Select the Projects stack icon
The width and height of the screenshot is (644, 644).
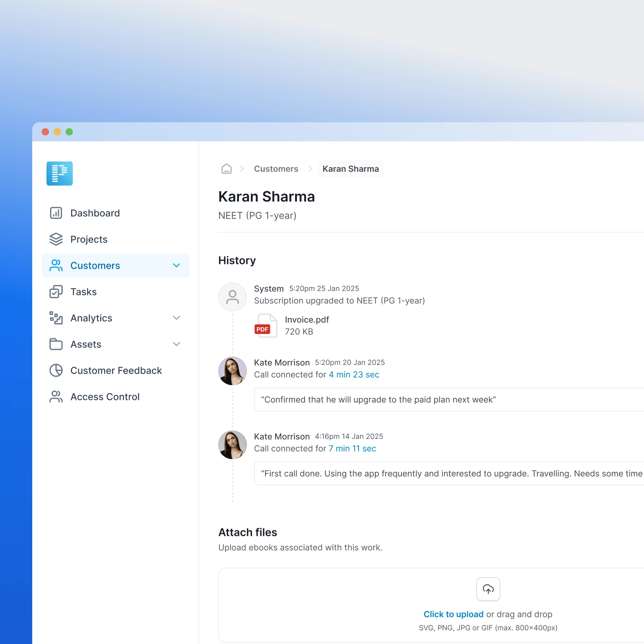[56, 239]
